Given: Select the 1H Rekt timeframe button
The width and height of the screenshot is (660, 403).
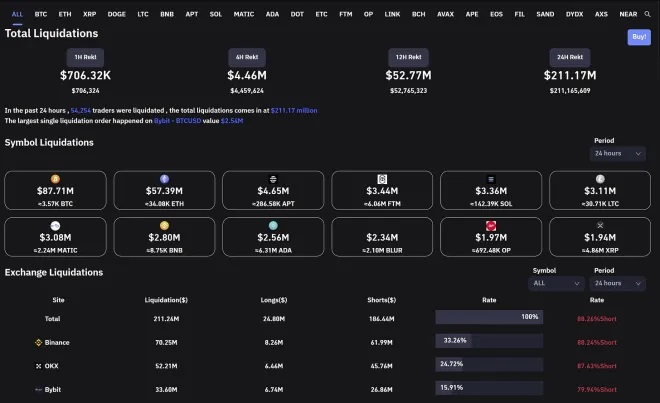Looking at the screenshot, I should tap(84, 58).
